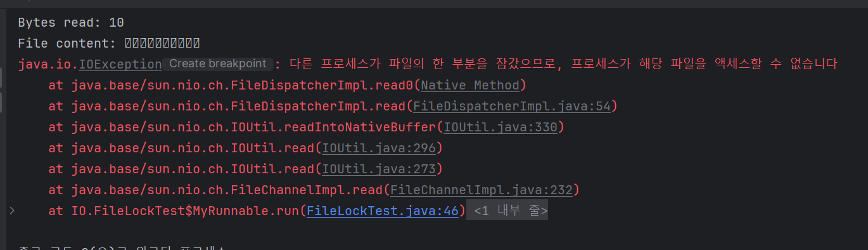Open IOUtil.java:296 link

click(x=379, y=148)
